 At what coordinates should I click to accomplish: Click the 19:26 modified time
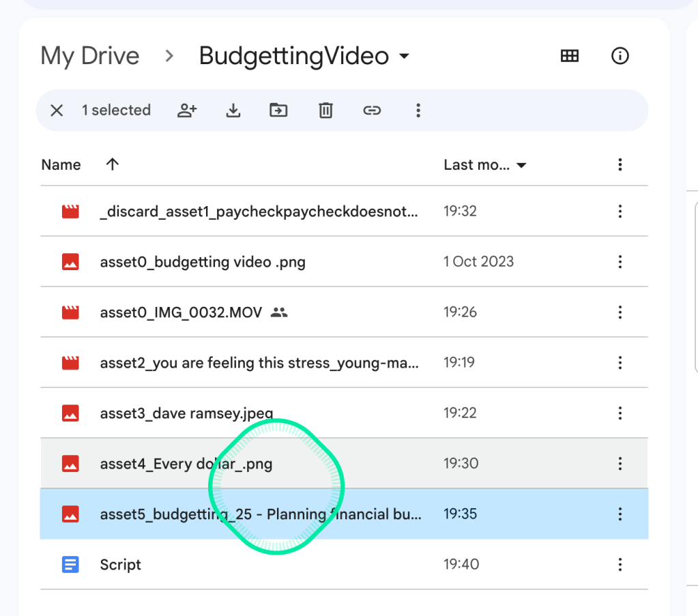tap(460, 312)
